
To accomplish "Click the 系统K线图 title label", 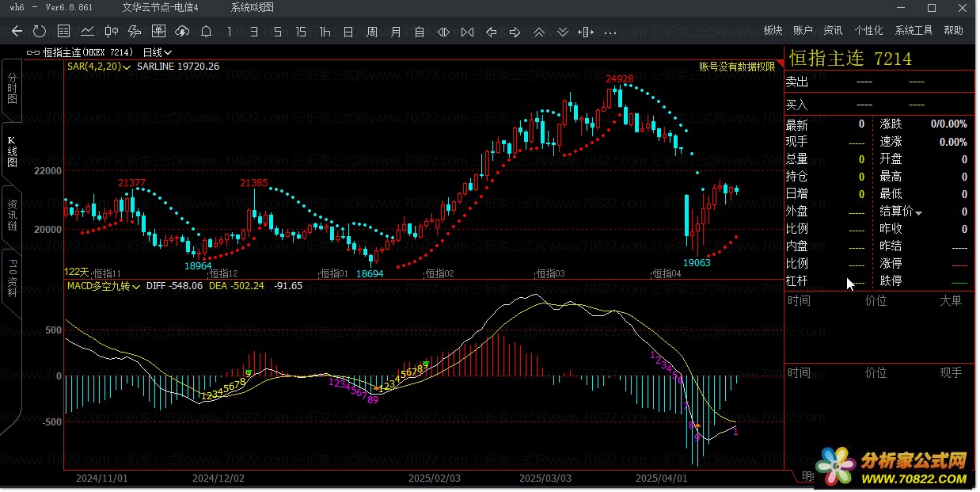I will pos(253,7).
